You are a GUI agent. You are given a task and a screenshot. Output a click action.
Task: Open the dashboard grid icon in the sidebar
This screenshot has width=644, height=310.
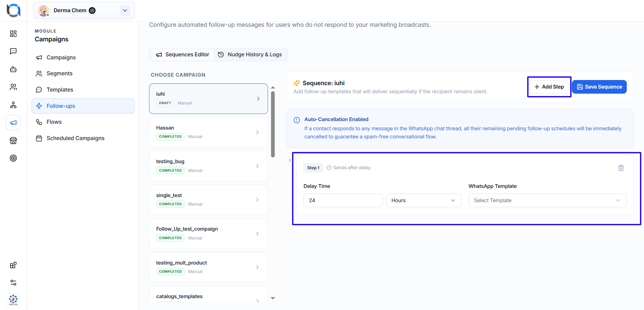(x=13, y=34)
